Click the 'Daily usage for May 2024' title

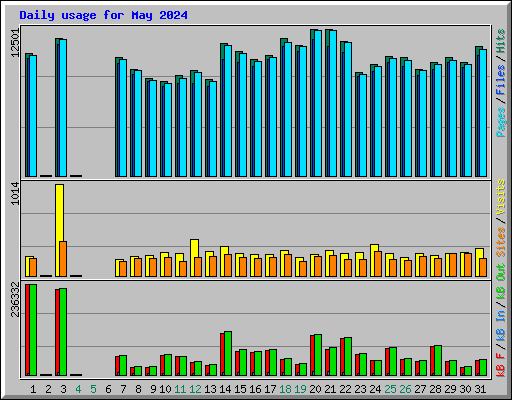pyautogui.click(x=103, y=15)
